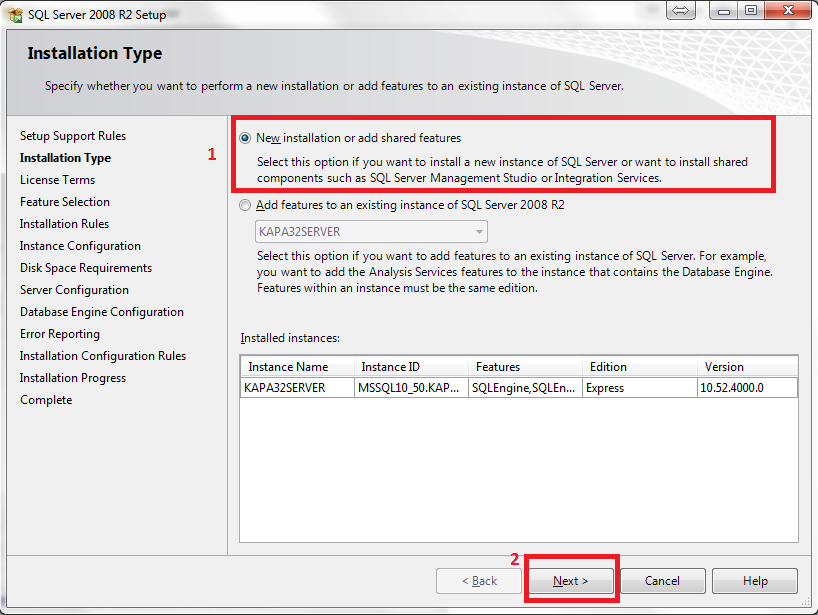Select Installation Type step in sidebar

coord(65,158)
